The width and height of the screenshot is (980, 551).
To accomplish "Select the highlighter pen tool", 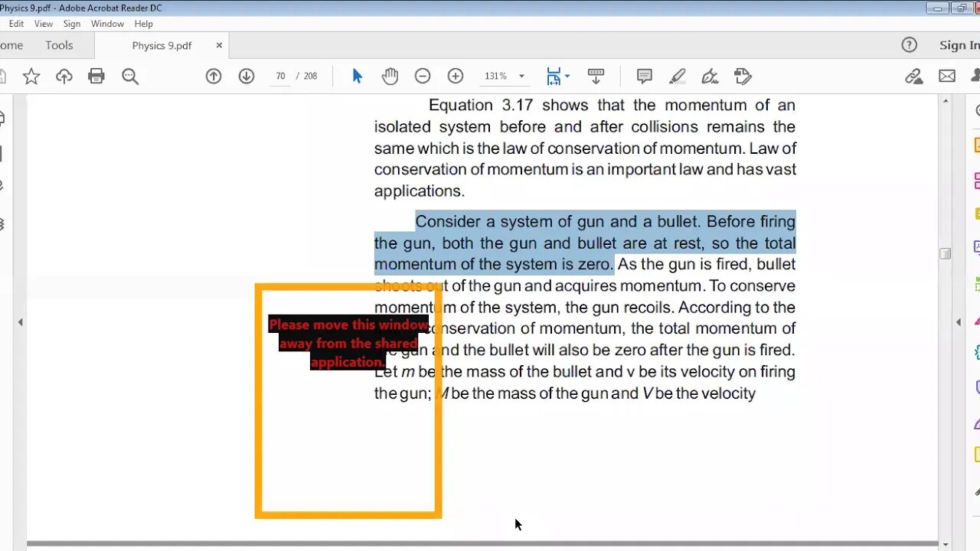I will click(x=678, y=76).
